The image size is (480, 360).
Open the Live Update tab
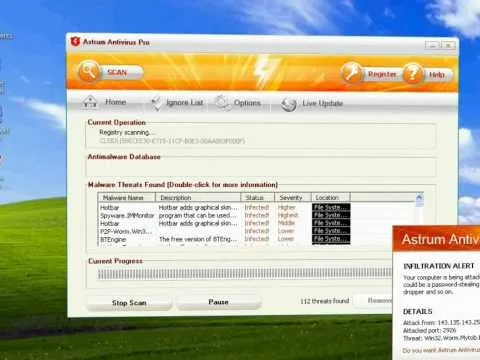322,103
